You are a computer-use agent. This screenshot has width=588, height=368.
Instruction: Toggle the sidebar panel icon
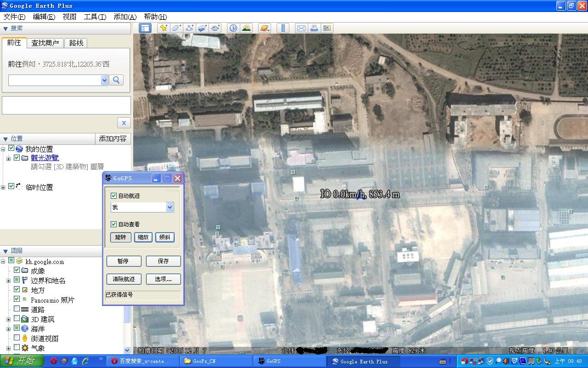click(145, 28)
